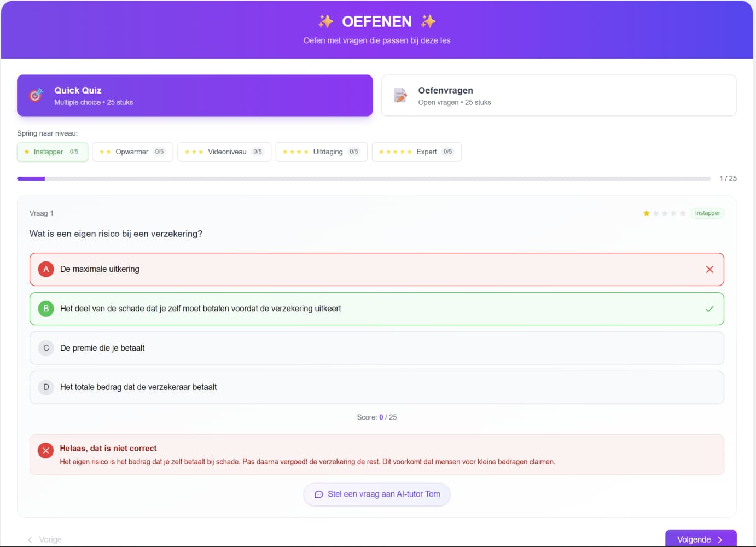Image resolution: width=756 pixels, height=547 pixels.
Task: Click the 'Helaas, dat is niet correct' heading
Action: click(108, 449)
